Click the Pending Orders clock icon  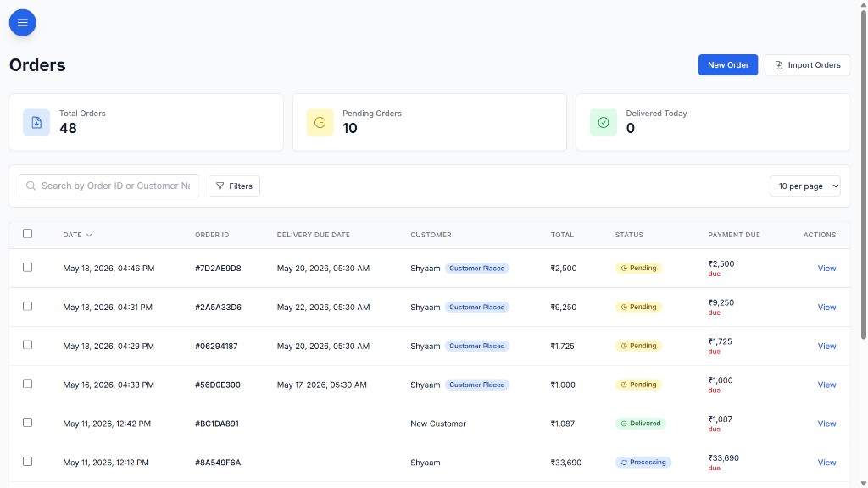pos(320,122)
